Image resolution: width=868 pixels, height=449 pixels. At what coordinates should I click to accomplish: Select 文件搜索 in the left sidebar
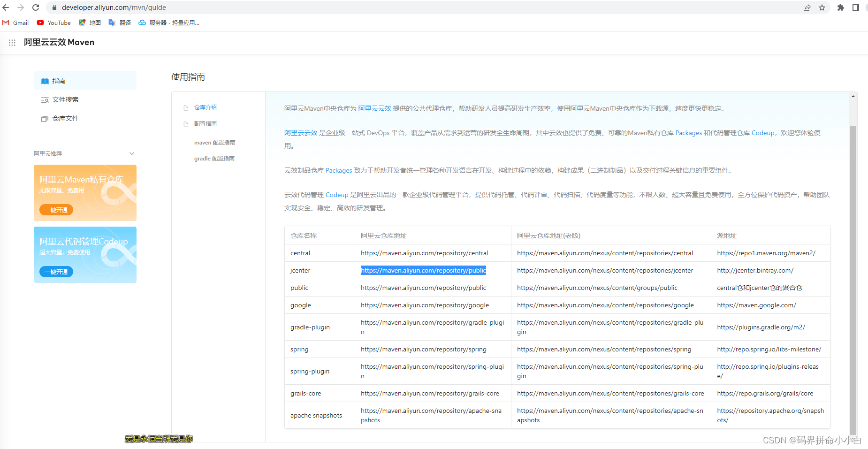[85, 99]
